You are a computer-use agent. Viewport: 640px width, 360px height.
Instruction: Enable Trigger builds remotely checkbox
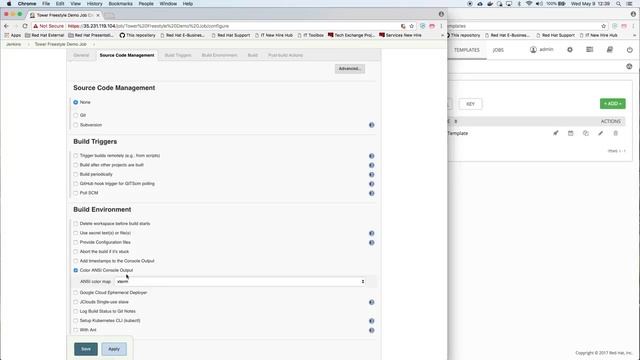76,156
